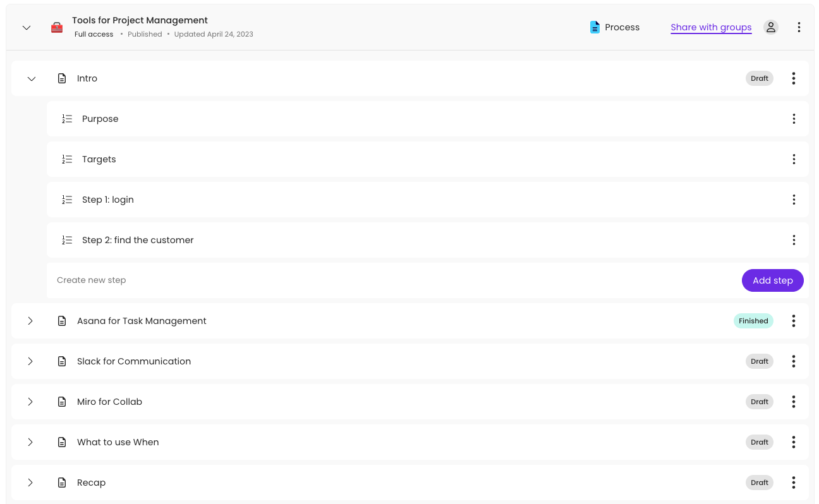Click Draft badge on What to use When
Image resolution: width=819 pixels, height=504 pixels.
click(759, 442)
